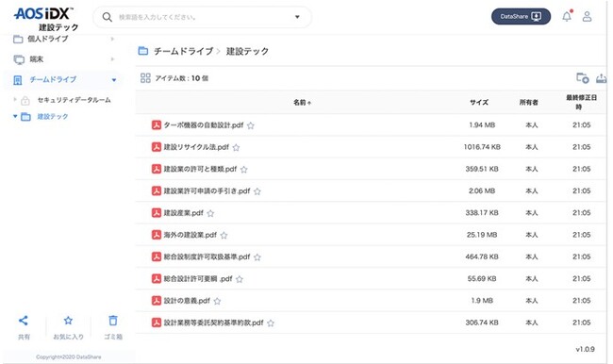Open favorites star icon in sidebar
Viewport: 613px width, 364px height.
(68, 321)
